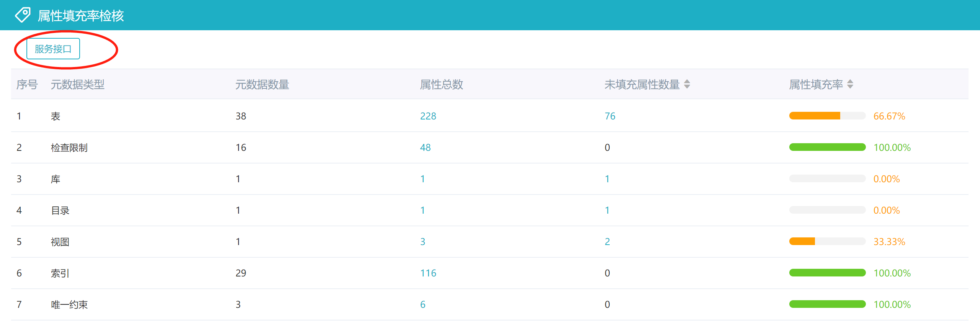Click the 33.33% progress bar for 视图
980x327 pixels.
tap(827, 241)
